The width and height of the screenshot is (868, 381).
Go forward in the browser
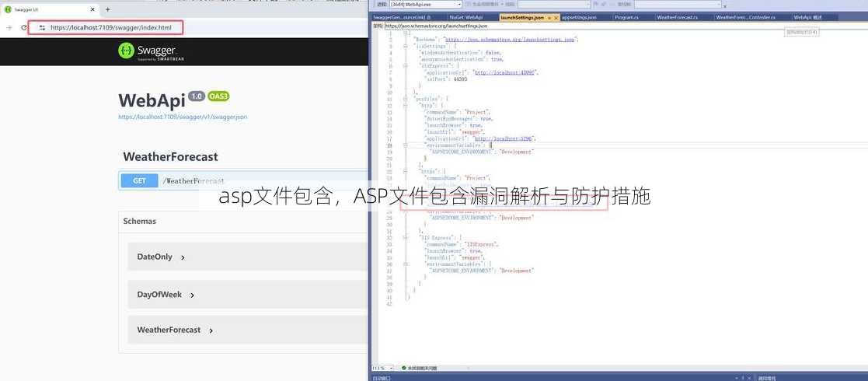9,27
